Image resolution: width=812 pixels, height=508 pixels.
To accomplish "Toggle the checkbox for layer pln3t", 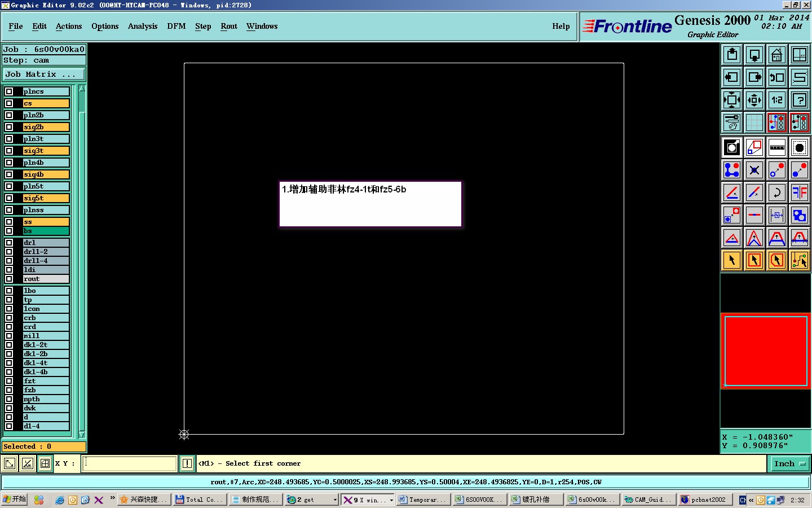I will 9,139.
